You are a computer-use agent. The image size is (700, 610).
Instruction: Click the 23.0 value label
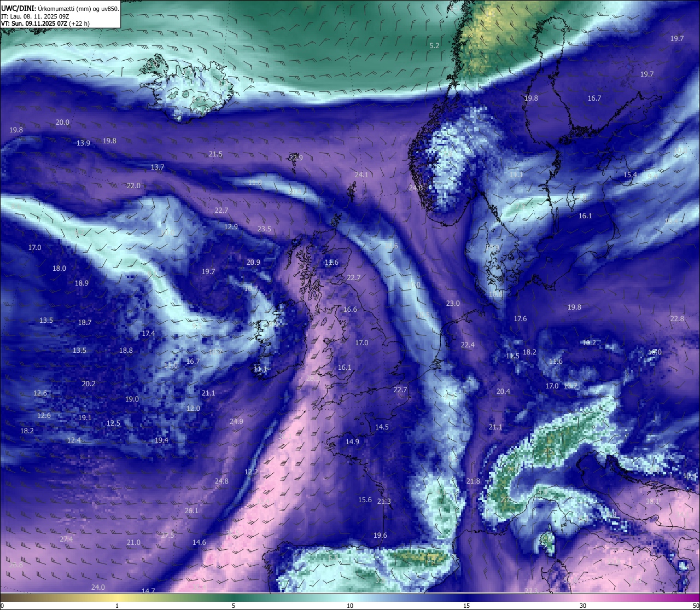point(453,304)
